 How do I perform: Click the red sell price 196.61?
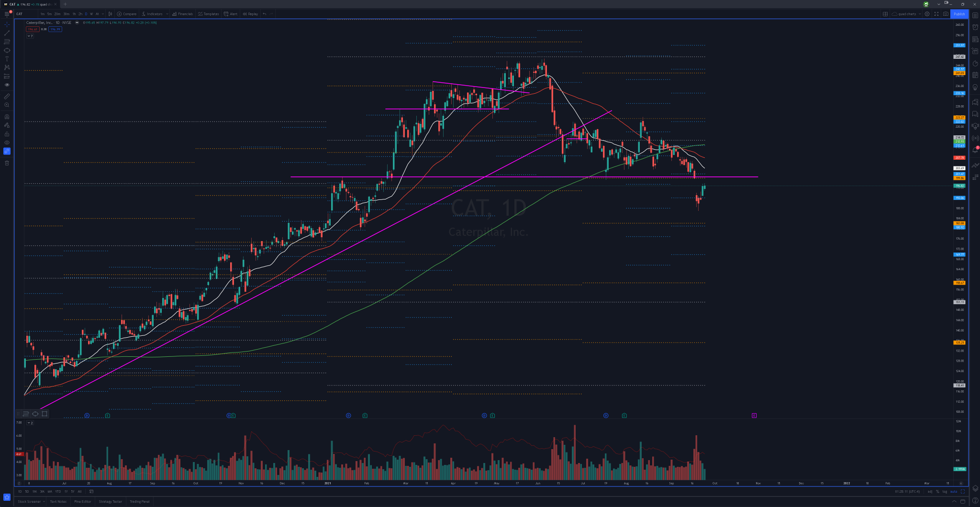tap(32, 29)
